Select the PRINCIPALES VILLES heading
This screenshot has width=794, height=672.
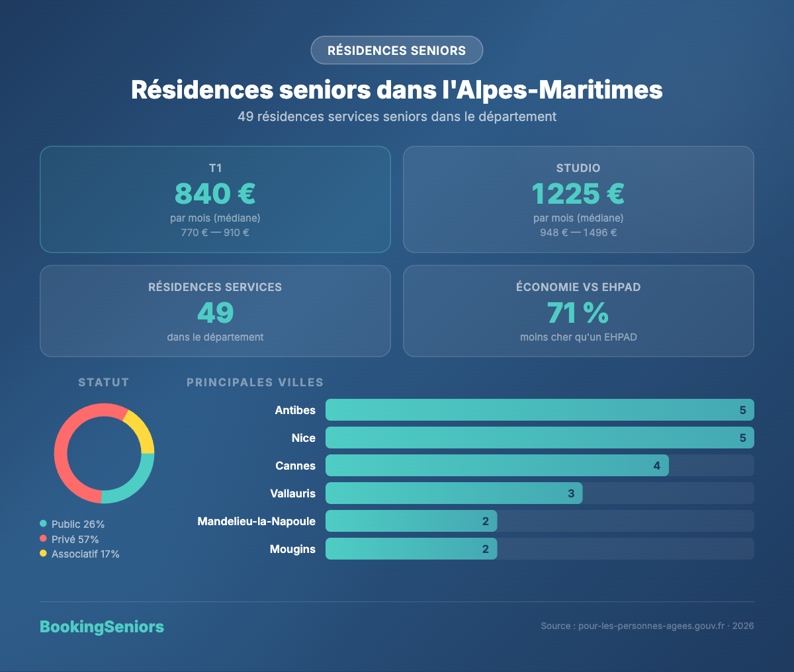[x=255, y=382]
